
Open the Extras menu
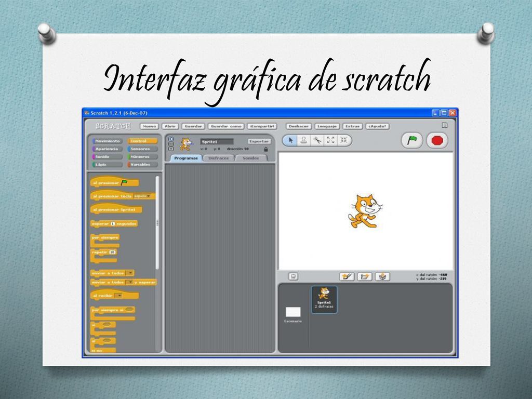[353, 126]
